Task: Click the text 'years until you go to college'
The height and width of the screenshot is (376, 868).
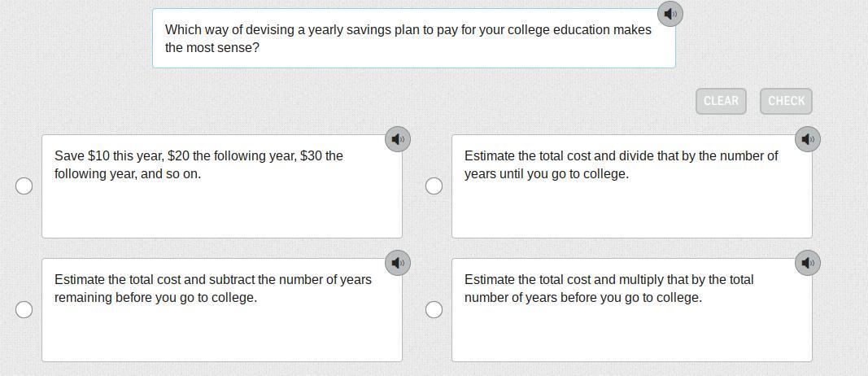Action: point(546,174)
